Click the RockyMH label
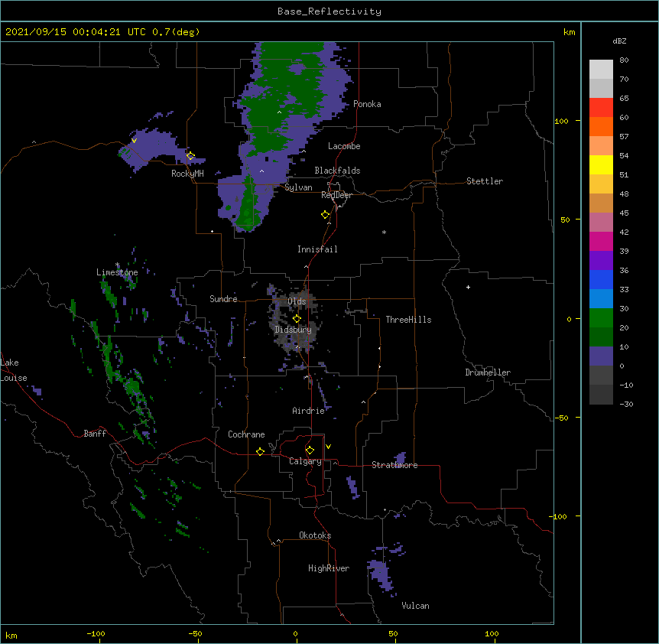 (x=187, y=174)
